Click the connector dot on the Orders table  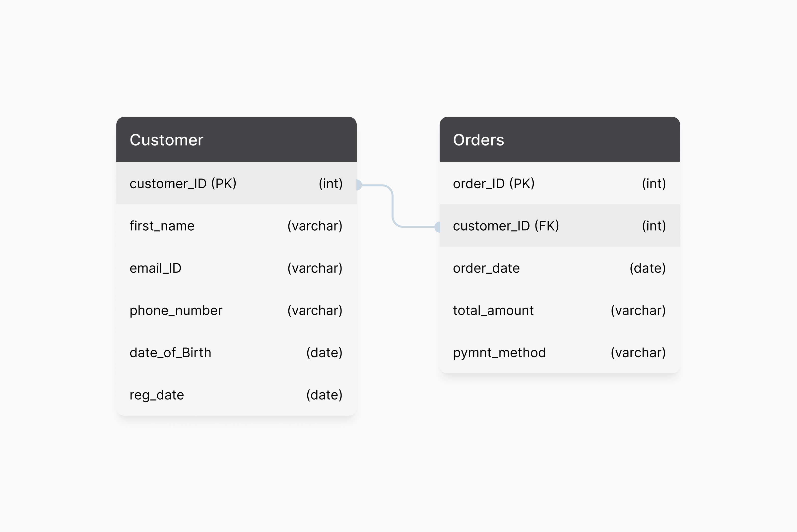pyautogui.click(x=438, y=227)
